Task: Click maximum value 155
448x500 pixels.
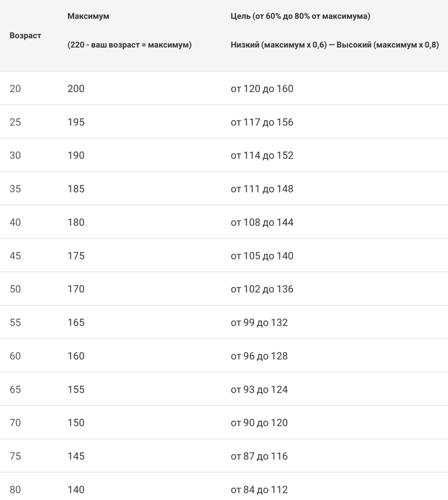Action: point(76,389)
